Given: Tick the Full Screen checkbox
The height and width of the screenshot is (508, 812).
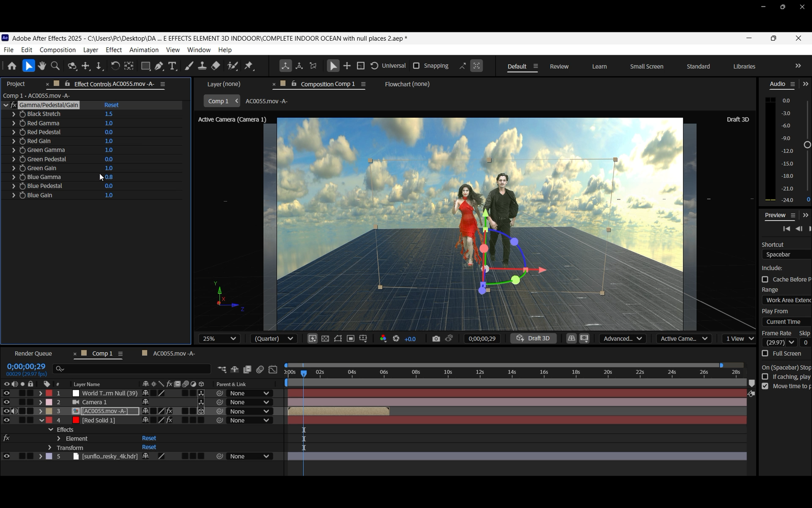Looking at the screenshot, I should pyautogui.click(x=765, y=354).
